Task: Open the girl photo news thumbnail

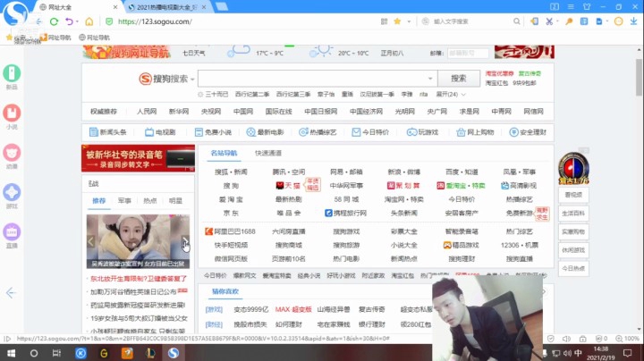Action: 138,241
